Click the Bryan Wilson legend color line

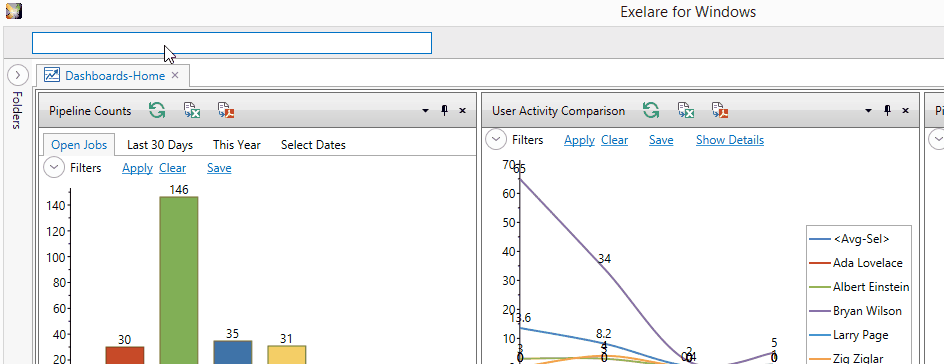point(819,311)
